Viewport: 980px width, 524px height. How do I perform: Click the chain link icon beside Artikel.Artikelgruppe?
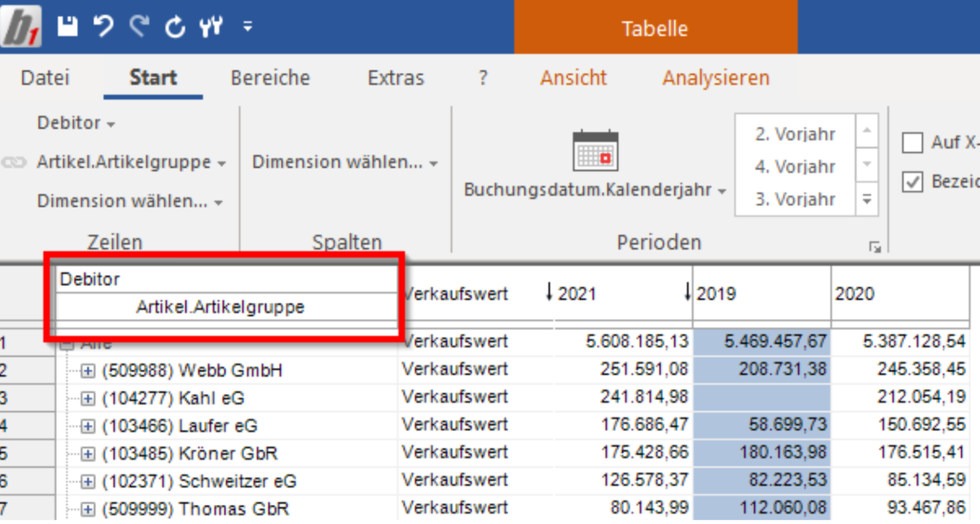[14, 162]
